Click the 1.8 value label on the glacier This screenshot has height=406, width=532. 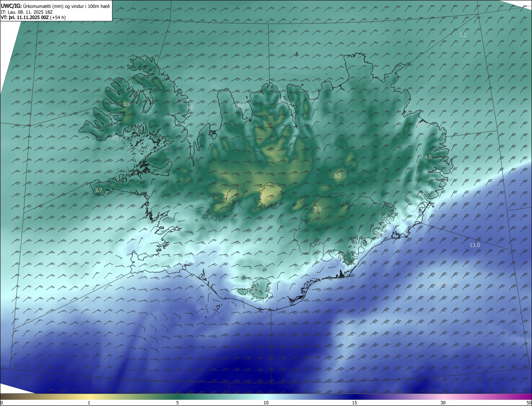263,197
